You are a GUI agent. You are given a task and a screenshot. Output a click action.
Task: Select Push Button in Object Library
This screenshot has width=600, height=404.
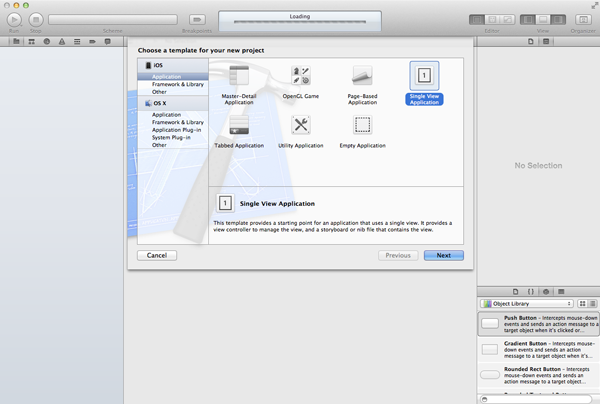tap(538, 324)
